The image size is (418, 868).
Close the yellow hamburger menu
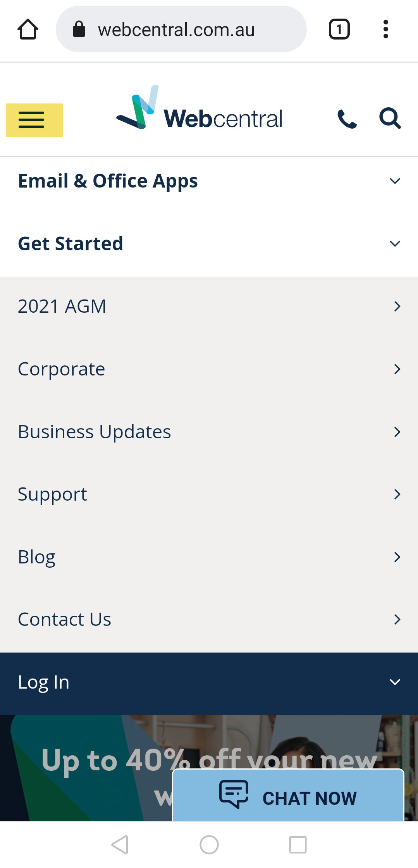pos(34,120)
